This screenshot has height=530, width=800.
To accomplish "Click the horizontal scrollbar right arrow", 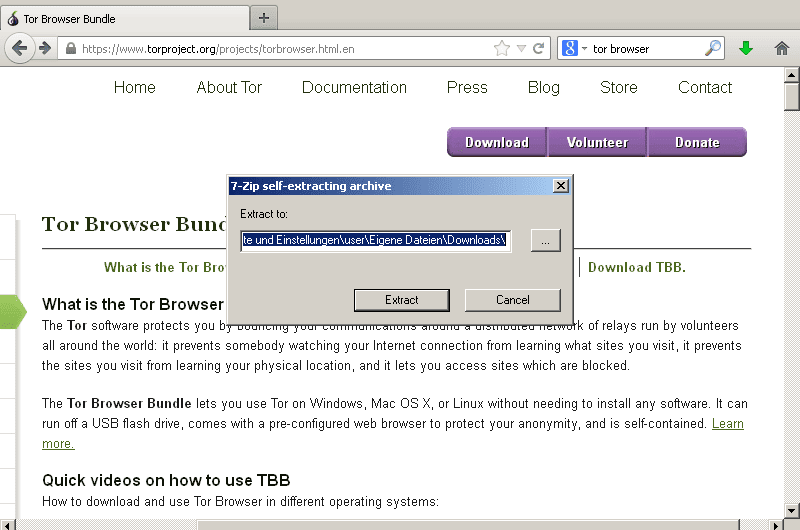I will point(776,525).
